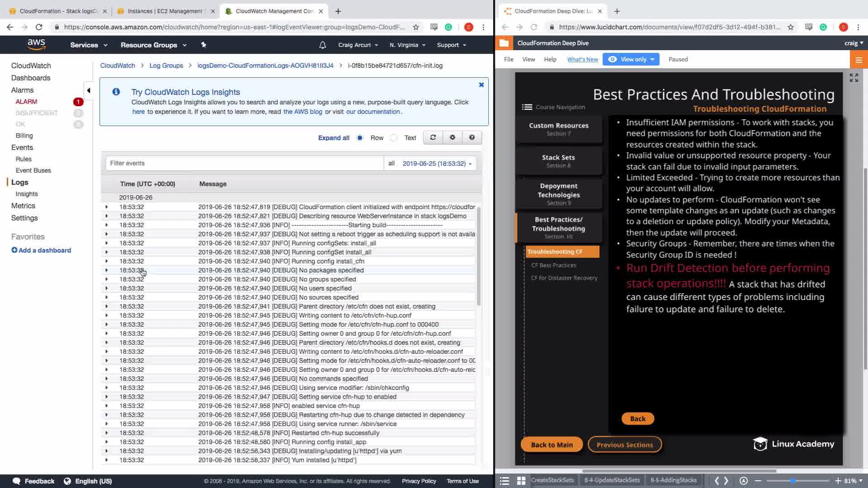The image size is (868, 488).
Task: Enter fullscreen in Lucidchart presentation
Action: point(854,78)
